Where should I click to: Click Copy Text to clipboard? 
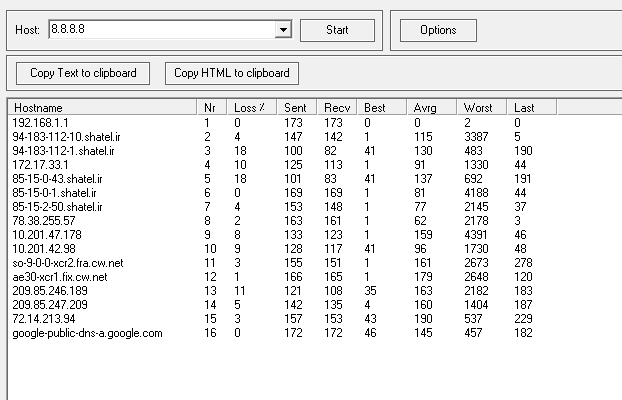83,73
